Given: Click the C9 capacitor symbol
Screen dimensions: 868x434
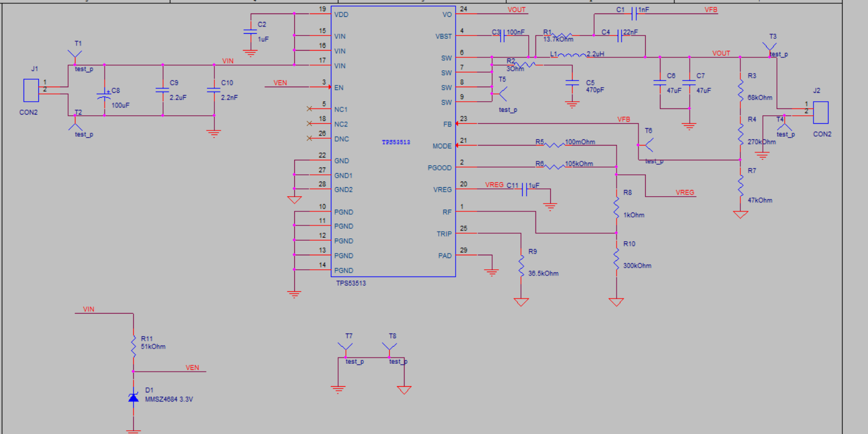Looking at the screenshot, I should point(163,90).
